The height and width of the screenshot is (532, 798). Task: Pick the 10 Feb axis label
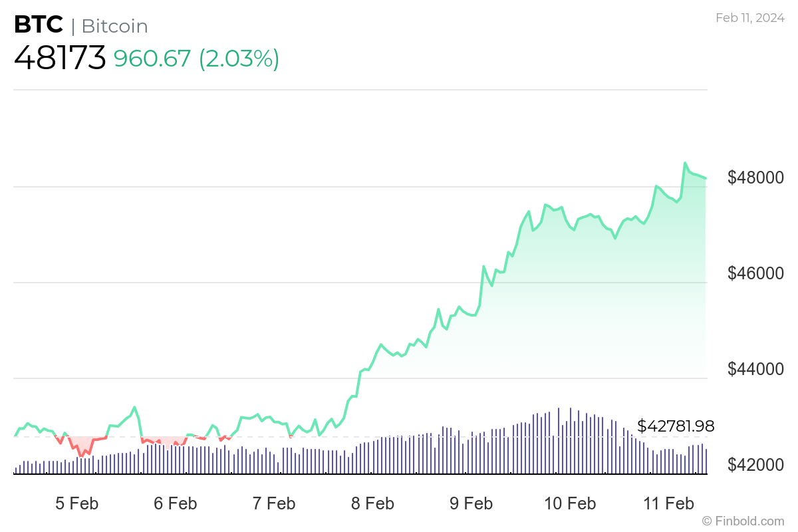(569, 503)
